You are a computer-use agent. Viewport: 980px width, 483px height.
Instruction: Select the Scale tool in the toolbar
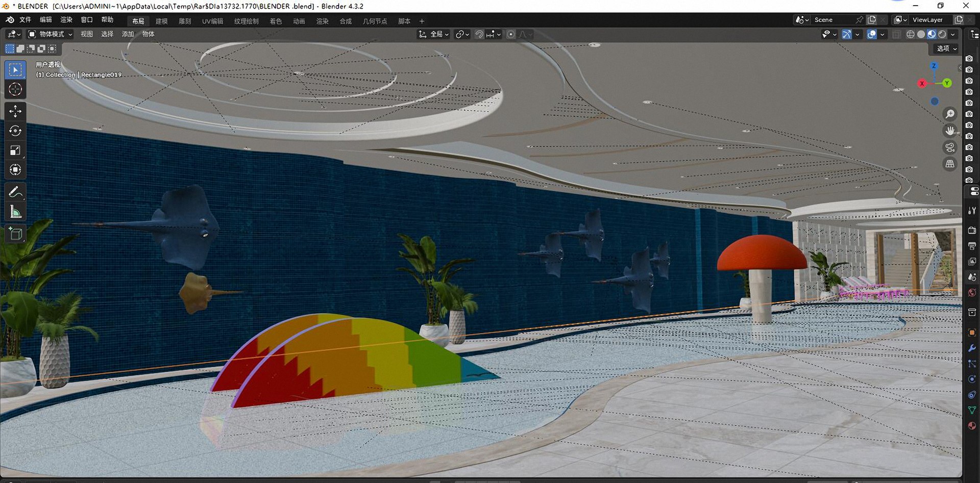pos(15,150)
